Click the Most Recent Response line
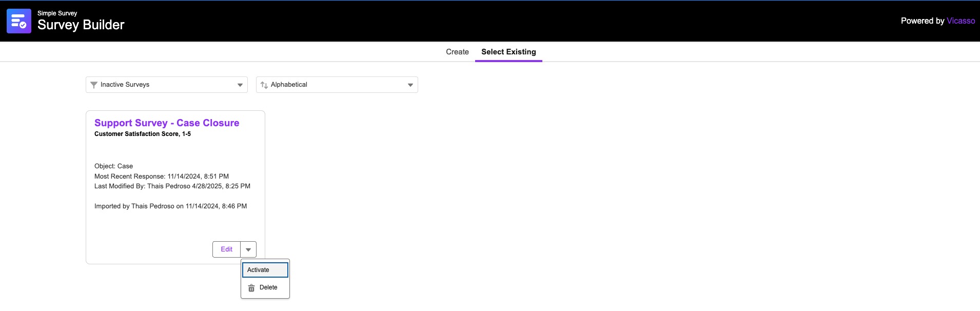This screenshot has height=311, width=980. click(x=162, y=177)
